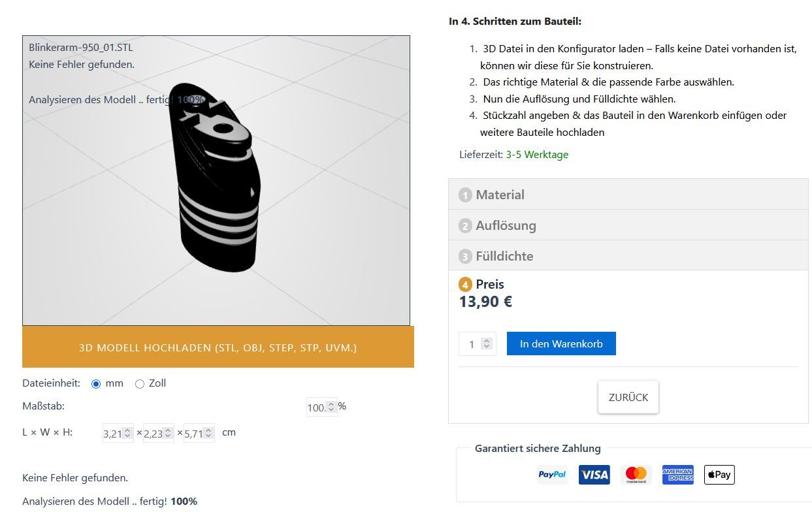Select Zoll as file unit
This screenshot has width=812, height=512.
[140, 384]
